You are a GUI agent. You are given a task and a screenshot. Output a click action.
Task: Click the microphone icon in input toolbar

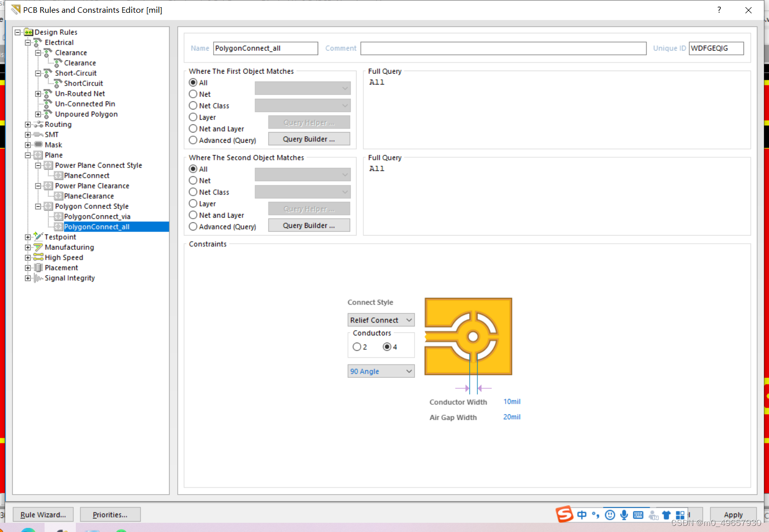pos(624,515)
